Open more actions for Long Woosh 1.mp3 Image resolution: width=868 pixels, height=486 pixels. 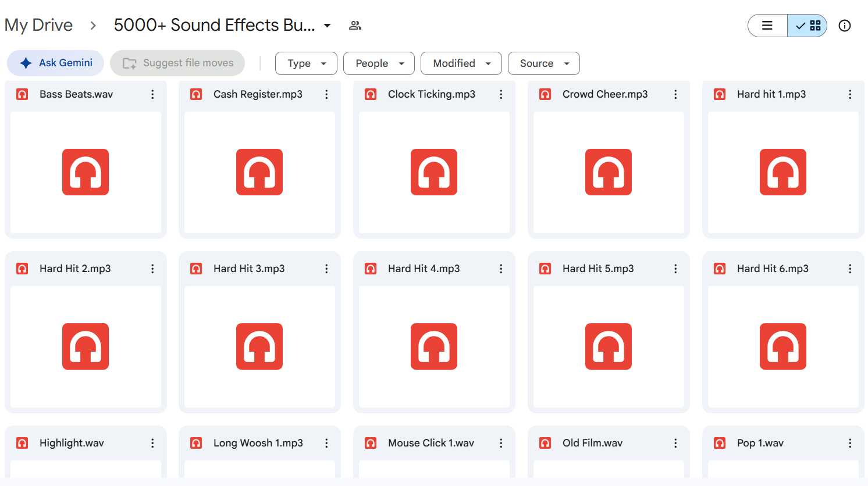click(x=326, y=443)
